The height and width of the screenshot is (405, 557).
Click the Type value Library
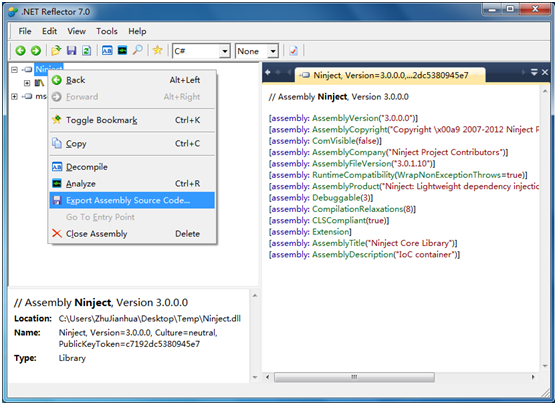72,358
